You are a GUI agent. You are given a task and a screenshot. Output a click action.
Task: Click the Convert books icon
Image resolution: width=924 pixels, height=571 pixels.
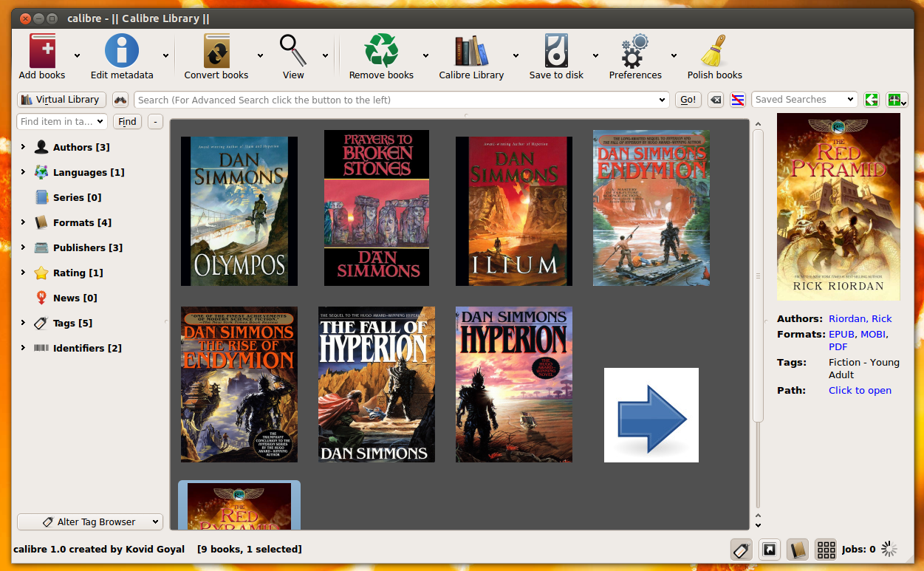216,51
